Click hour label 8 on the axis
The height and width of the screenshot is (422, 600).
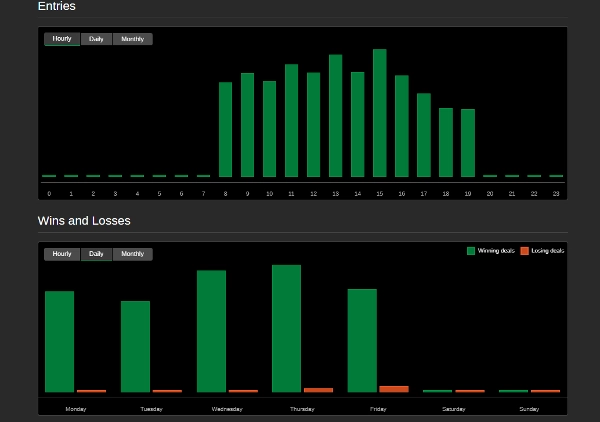(225, 194)
